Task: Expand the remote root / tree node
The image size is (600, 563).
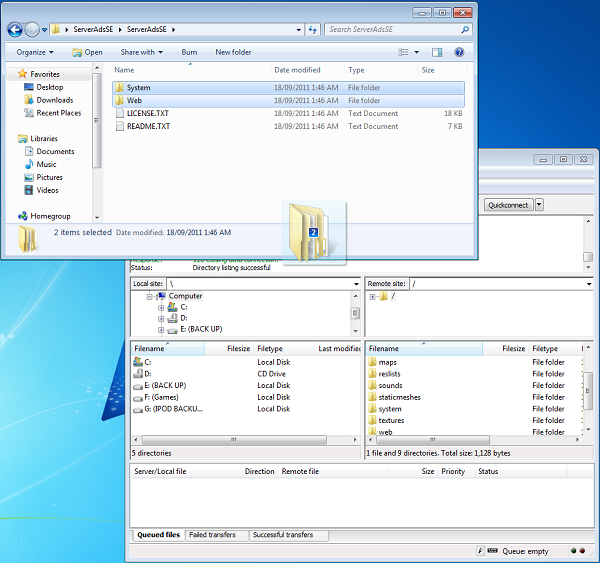Action: click(x=372, y=297)
